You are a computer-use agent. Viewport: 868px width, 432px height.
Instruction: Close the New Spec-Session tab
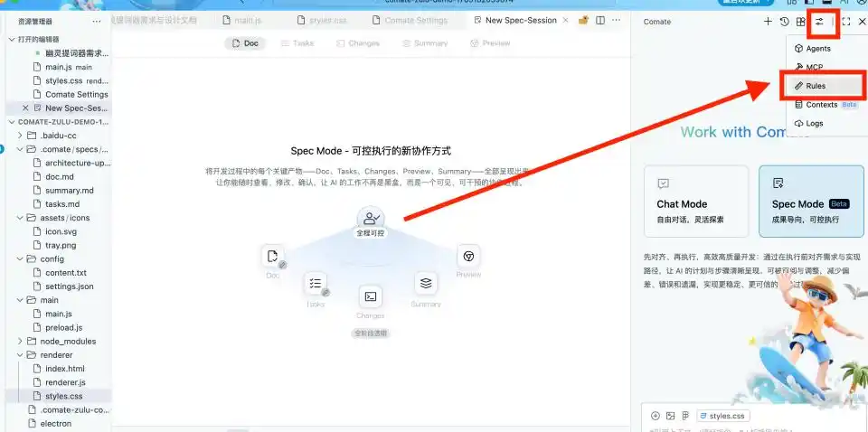(565, 21)
